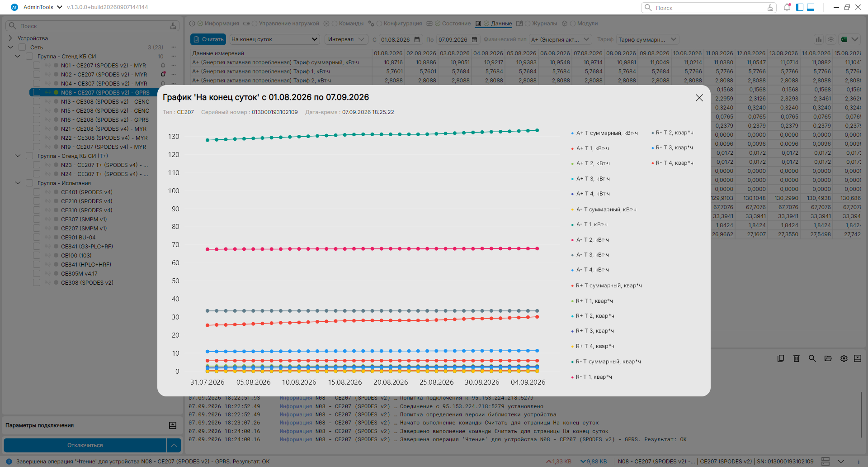868x467 pixels.
Task: Expand the 'Тариф суммарн...' tariff dropdown
Action: 647,39
